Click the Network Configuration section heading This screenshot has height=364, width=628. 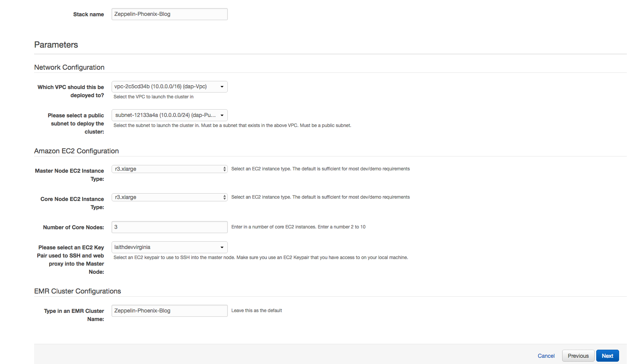tap(69, 67)
